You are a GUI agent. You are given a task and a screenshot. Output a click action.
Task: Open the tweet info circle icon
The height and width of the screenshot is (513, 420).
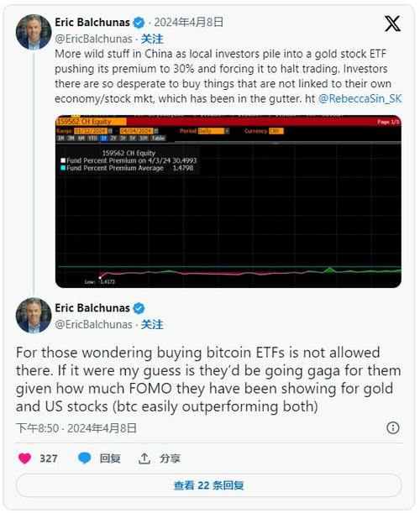[393, 428]
